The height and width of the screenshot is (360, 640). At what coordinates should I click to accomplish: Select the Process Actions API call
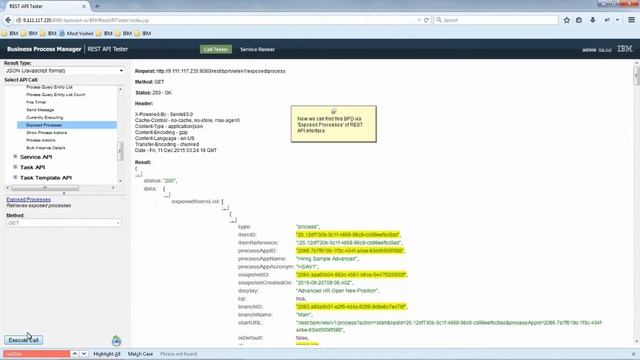pos(40,140)
